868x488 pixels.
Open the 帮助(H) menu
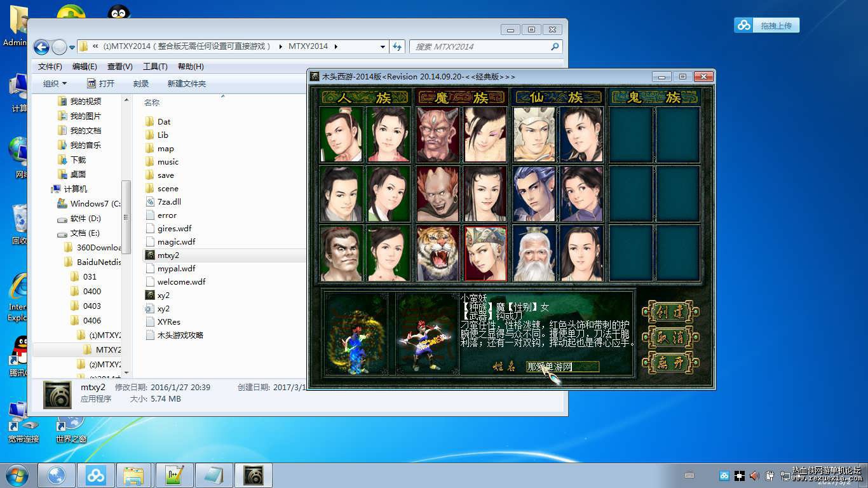click(x=191, y=67)
